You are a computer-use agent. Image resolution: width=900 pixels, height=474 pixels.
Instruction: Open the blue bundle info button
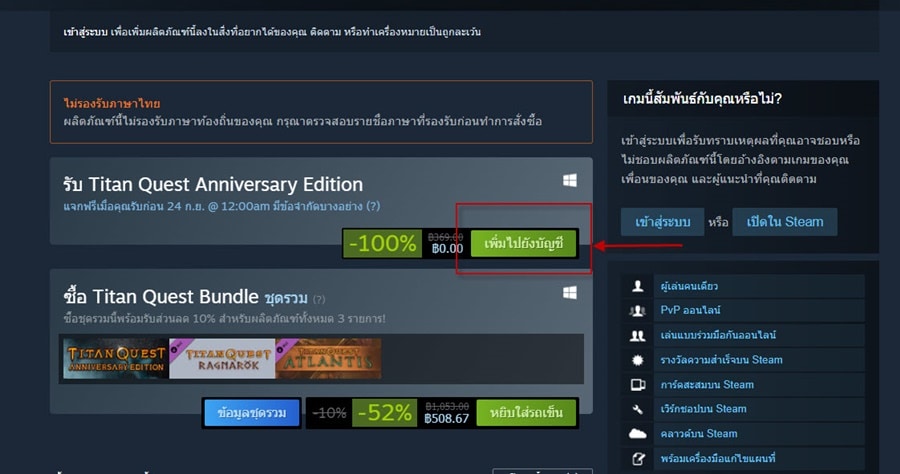click(251, 413)
